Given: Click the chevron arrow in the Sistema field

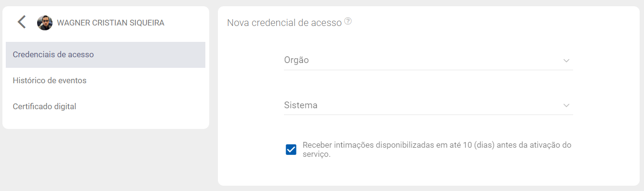Looking at the screenshot, I should coord(566,105).
